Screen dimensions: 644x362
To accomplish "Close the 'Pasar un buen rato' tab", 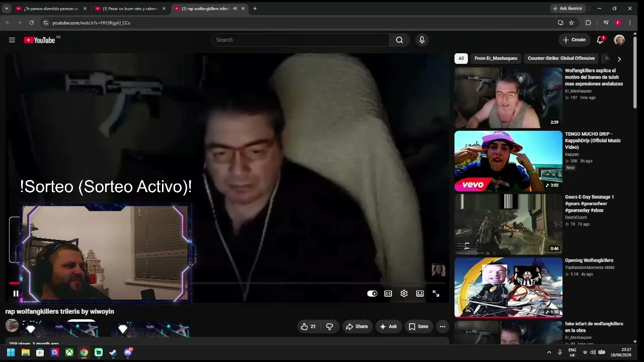I will tap(164, 9).
